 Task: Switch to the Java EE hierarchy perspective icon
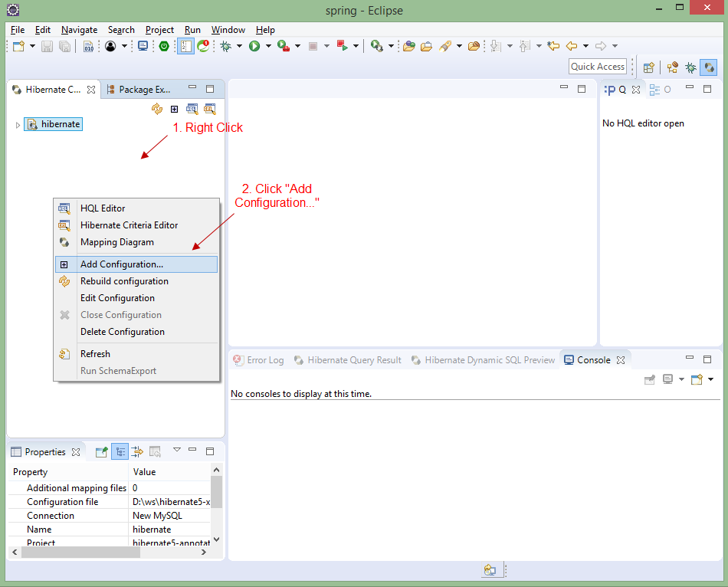click(672, 67)
